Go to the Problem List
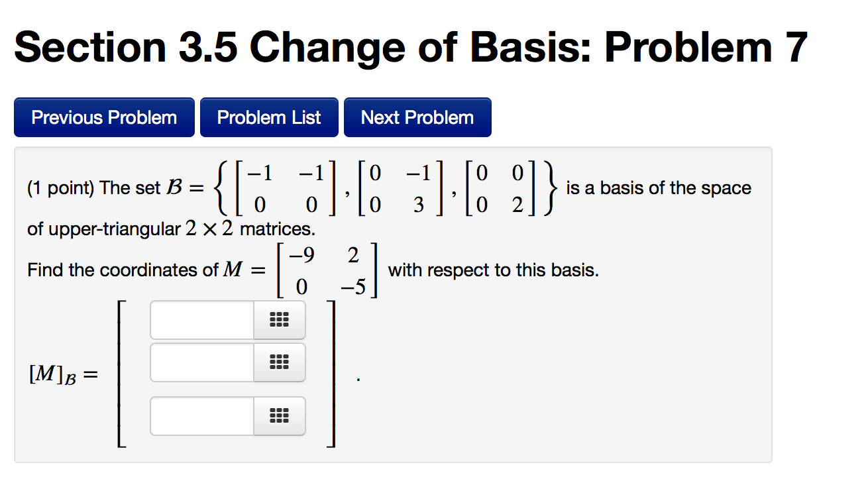Image resolution: width=868 pixels, height=481 pixels. [269, 117]
